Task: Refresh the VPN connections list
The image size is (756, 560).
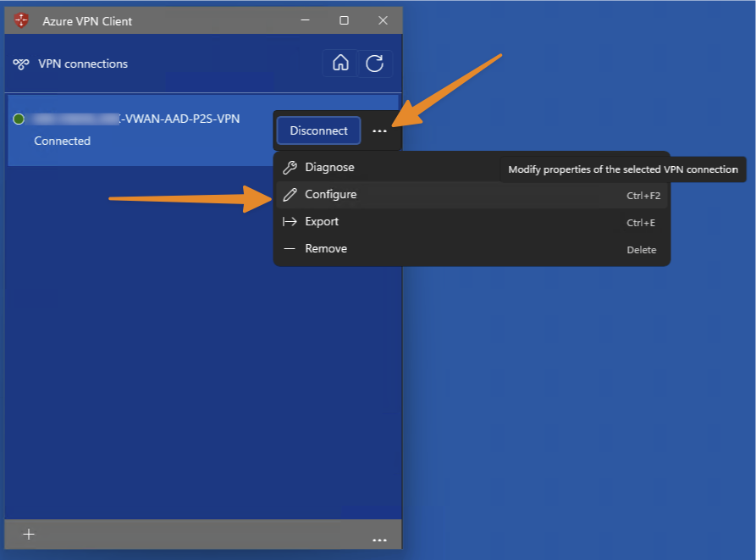Action: 374,64
